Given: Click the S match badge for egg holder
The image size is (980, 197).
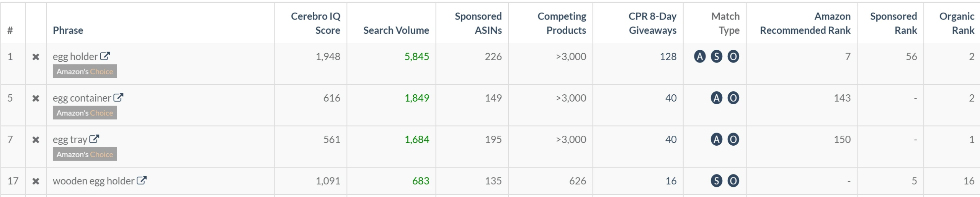Looking at the screenshot, I should tap(716, 57).
